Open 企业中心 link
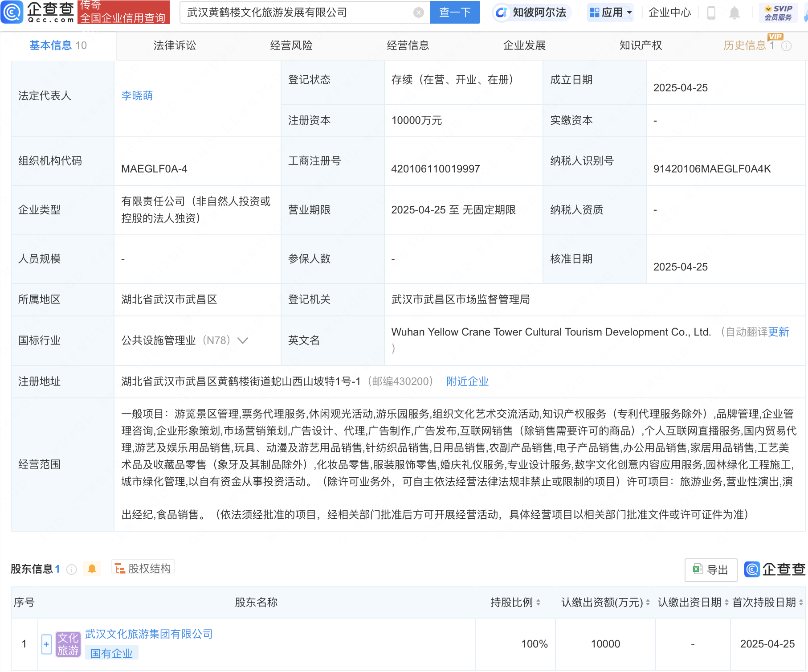This screenshot has width=808, height=672. click(669, 12)
